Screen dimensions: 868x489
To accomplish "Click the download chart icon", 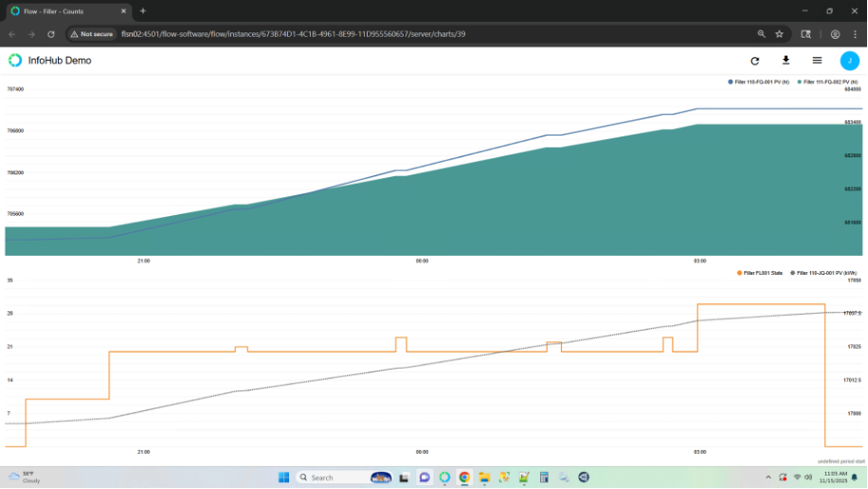I will (786, 60).
